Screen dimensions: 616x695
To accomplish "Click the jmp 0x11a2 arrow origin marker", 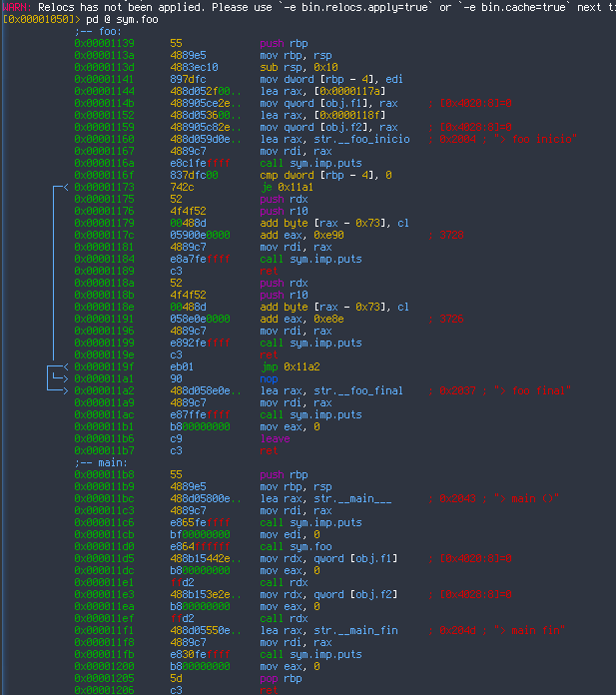I will tap(66, 367).
